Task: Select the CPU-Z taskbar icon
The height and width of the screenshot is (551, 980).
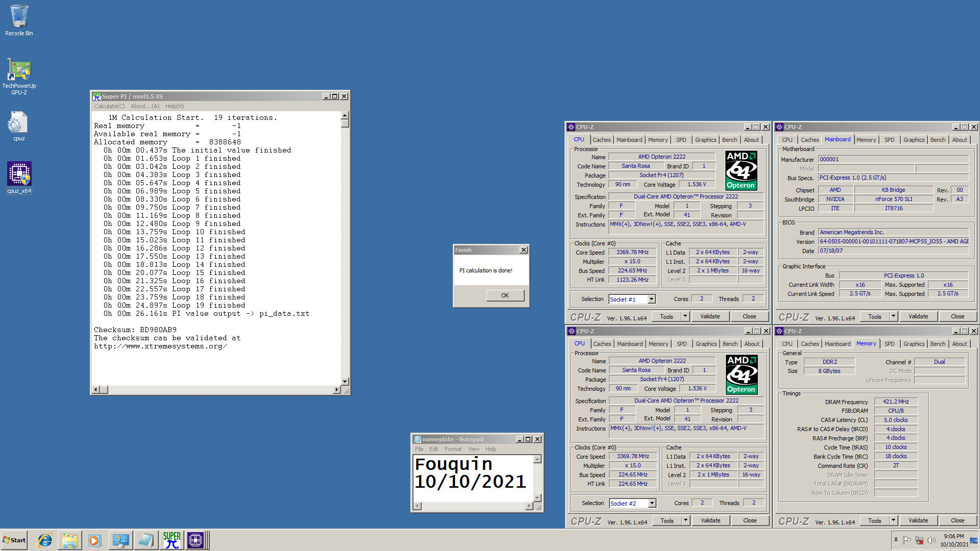Action: (195, 540)
